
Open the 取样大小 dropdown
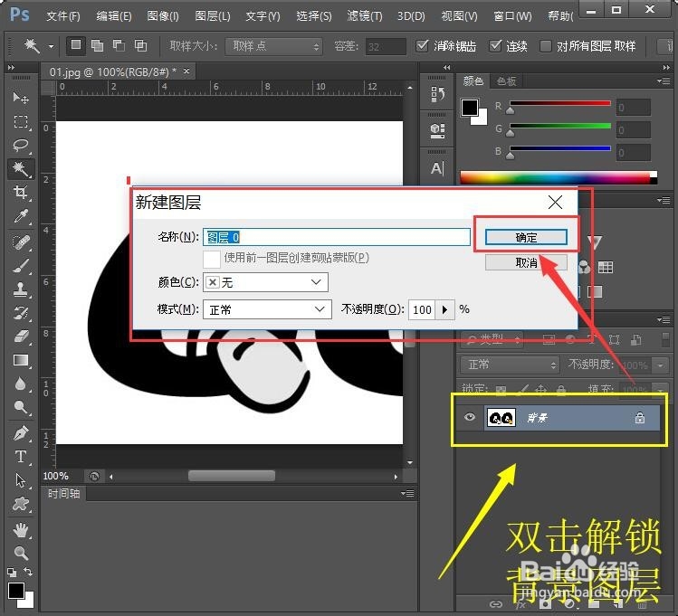coord(273,46)
